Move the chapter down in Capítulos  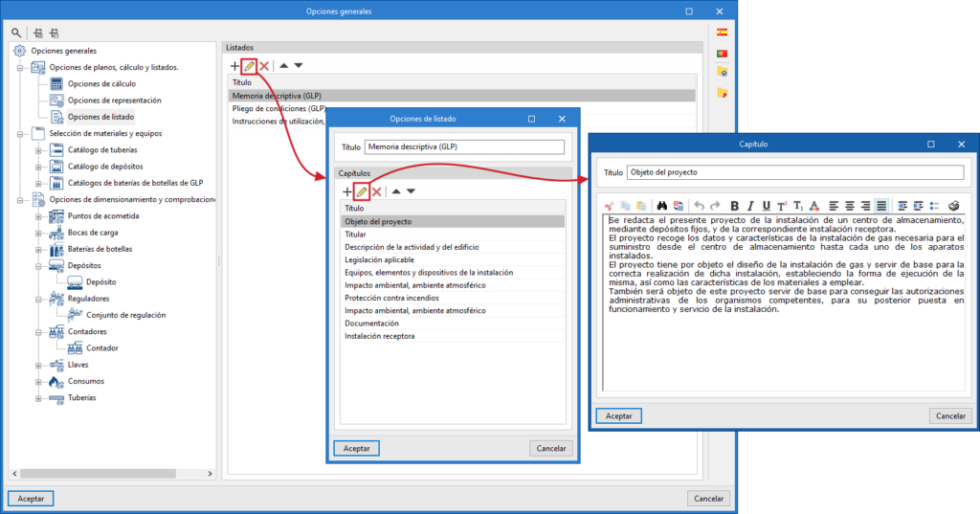coord(412,191)
